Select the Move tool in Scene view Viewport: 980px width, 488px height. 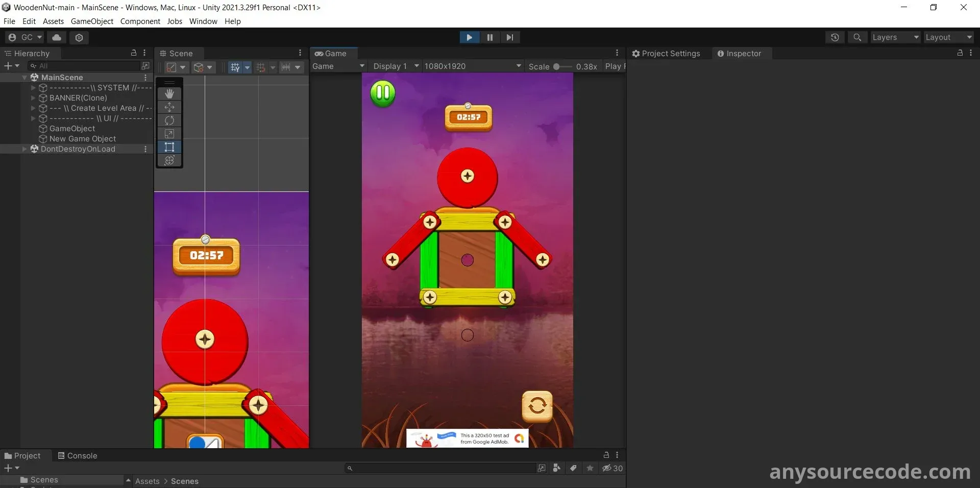click(x=169, y=107)
